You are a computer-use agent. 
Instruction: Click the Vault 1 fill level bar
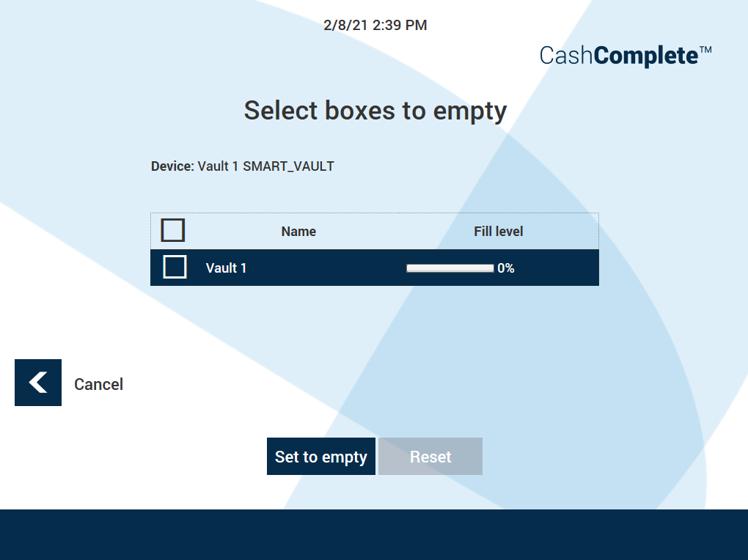450,268
